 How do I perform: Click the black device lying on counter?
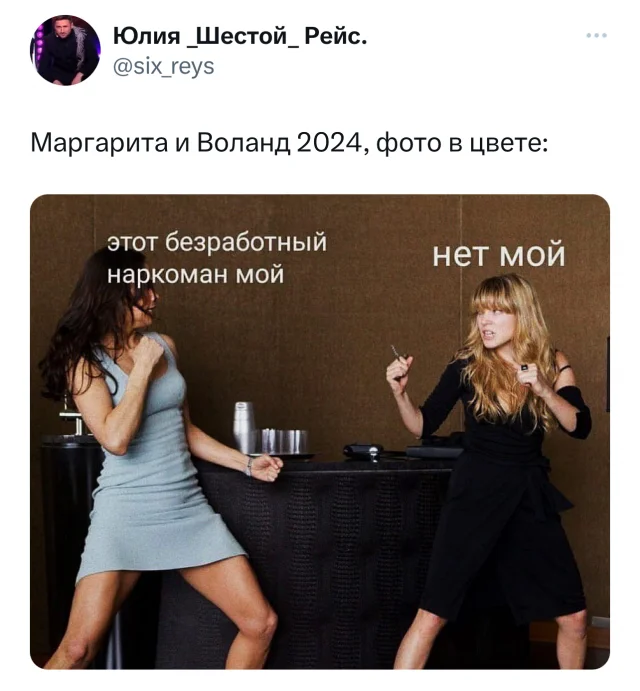click(x=362, y=451)
